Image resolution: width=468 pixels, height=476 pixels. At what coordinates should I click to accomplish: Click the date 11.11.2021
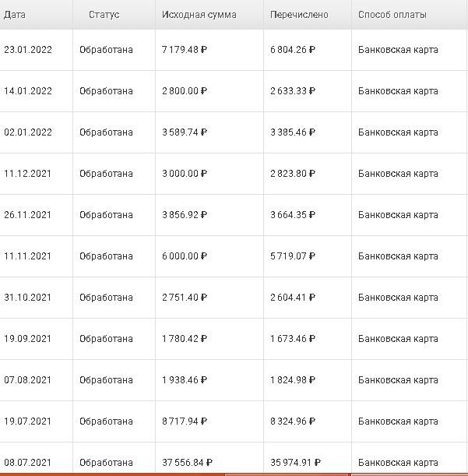click(28, 256)
